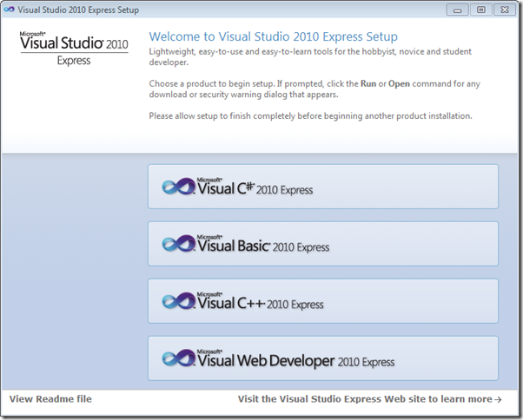Click the title bar Visual Studio icon

pos(9,10)
